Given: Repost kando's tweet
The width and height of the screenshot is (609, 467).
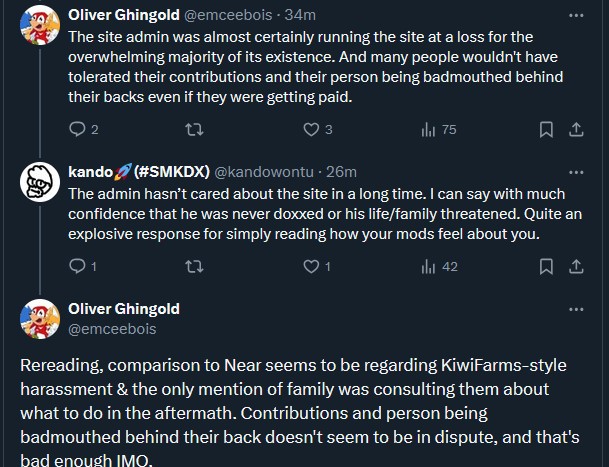Looking at the screenshot, I should 194,266.
